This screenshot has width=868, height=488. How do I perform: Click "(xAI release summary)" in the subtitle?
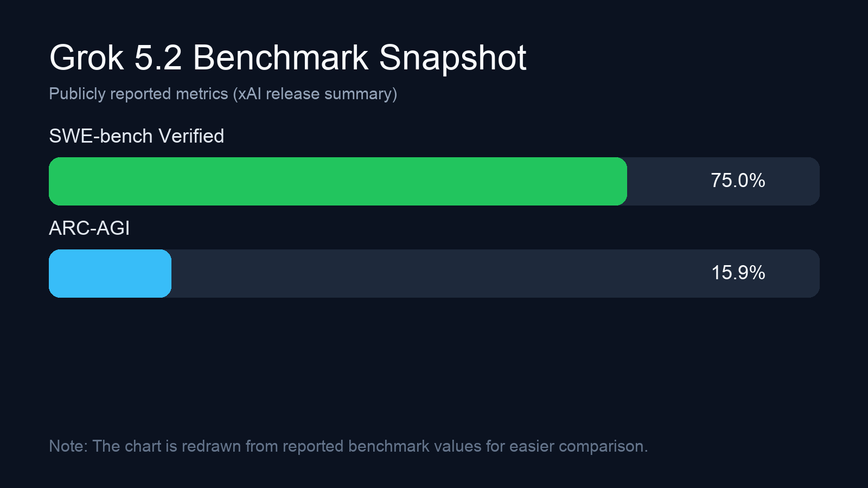(315, 94)
